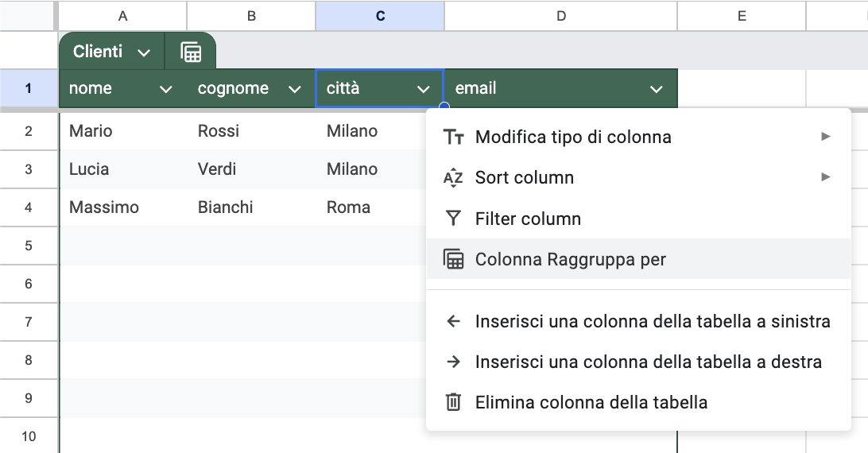The width and height of the screenshot is (868, 453).
Task: Choose Modifica tipo di colonna menu entry
Action: [638, 137]
